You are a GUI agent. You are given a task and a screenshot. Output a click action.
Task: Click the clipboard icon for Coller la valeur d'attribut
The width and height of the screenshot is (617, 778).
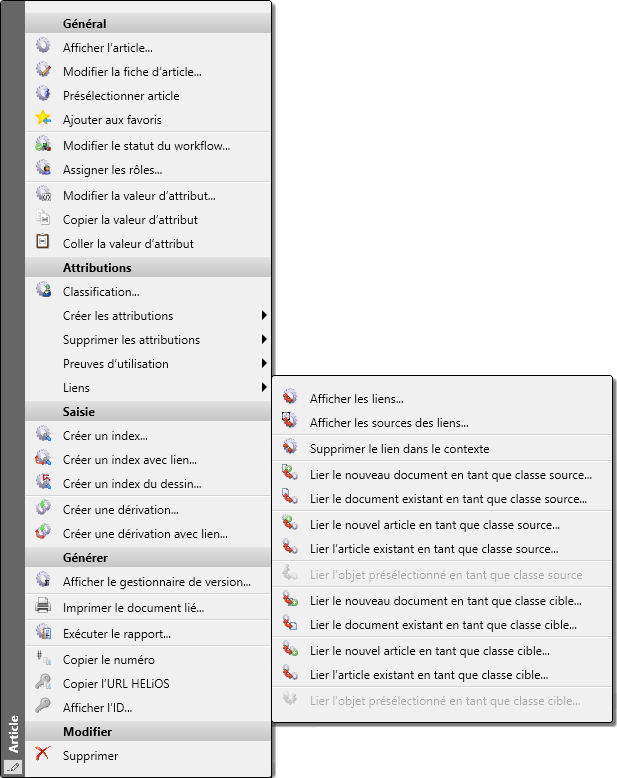(43, 241)
